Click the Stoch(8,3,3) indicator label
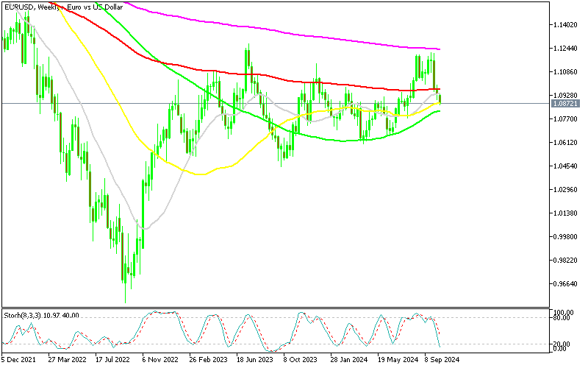The height and width of the screenshot is (368, 588). pyautogui.click(x=41, y=315)
